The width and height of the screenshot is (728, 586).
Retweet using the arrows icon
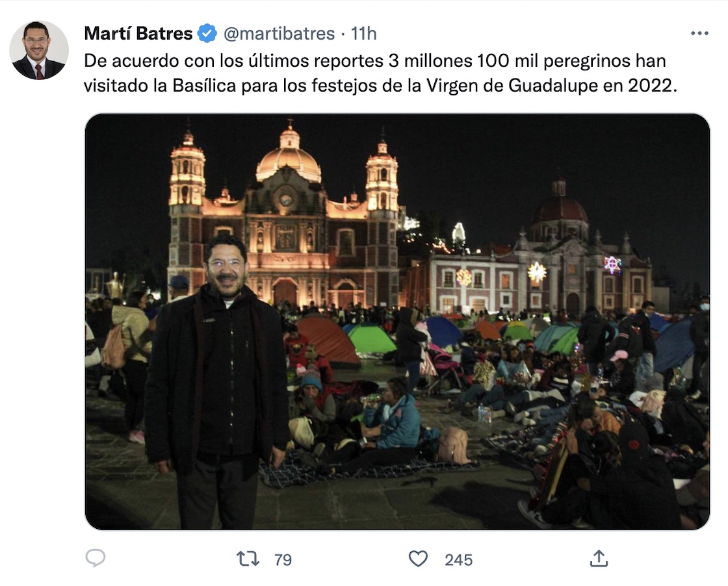point(248,559)
